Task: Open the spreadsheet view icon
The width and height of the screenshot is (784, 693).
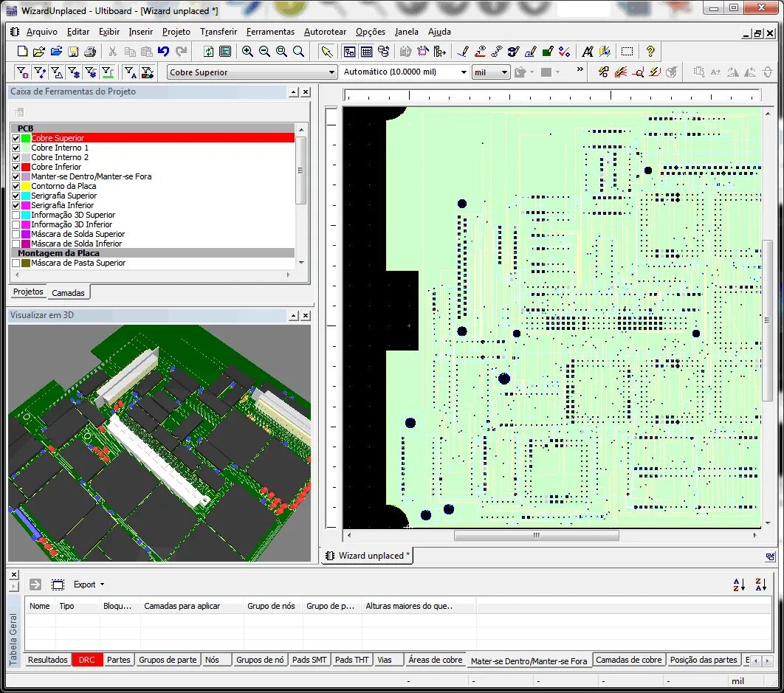Action: [367, 52]
